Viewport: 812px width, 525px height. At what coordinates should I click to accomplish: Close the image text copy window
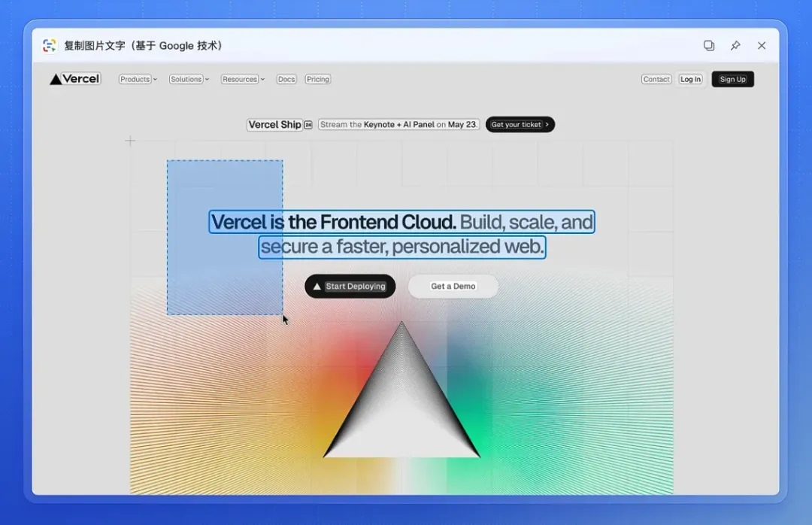pyautogui.click(x=761, y=46)
